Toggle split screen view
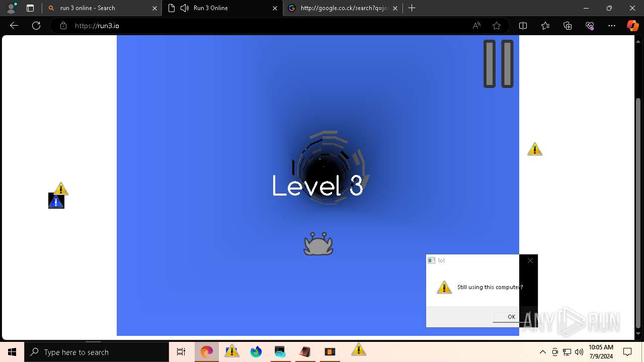 523,26
